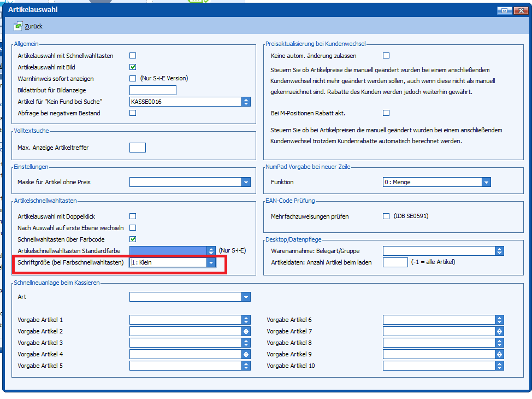
Task: Enable Mehrfachzuweisungen prüfen checkbox
Action: tap(386, 216)
